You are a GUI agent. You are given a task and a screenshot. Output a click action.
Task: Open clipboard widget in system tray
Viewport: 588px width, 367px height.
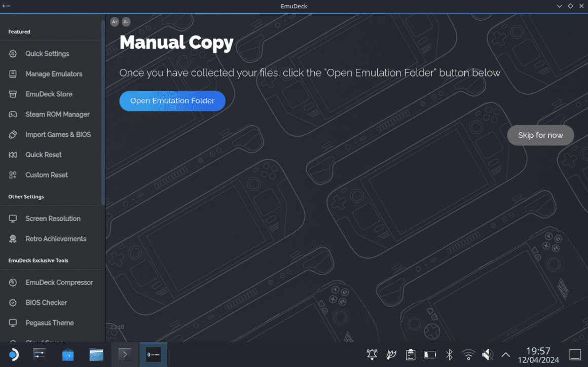coord(411,354)
